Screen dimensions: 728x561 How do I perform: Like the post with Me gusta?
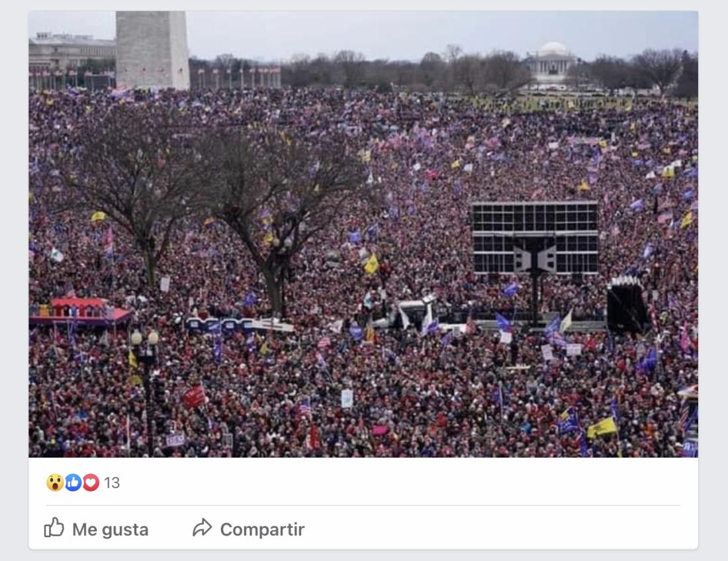coord(97,529)
